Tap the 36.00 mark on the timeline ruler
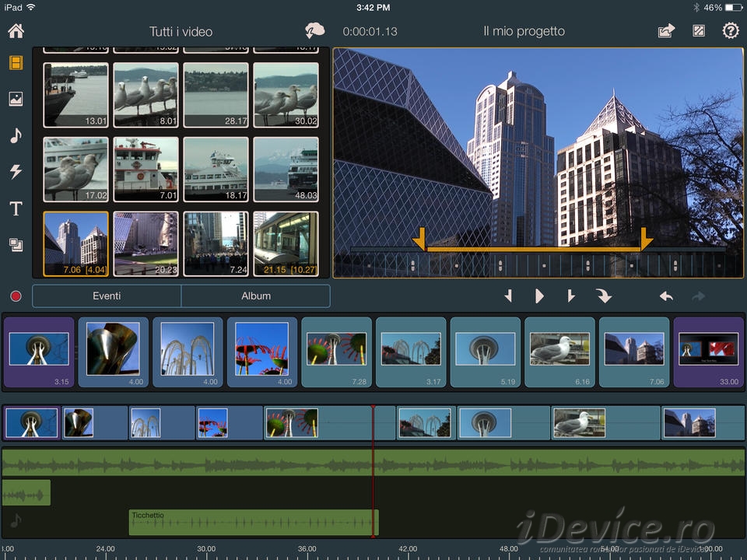 click(x=307, y=548)
